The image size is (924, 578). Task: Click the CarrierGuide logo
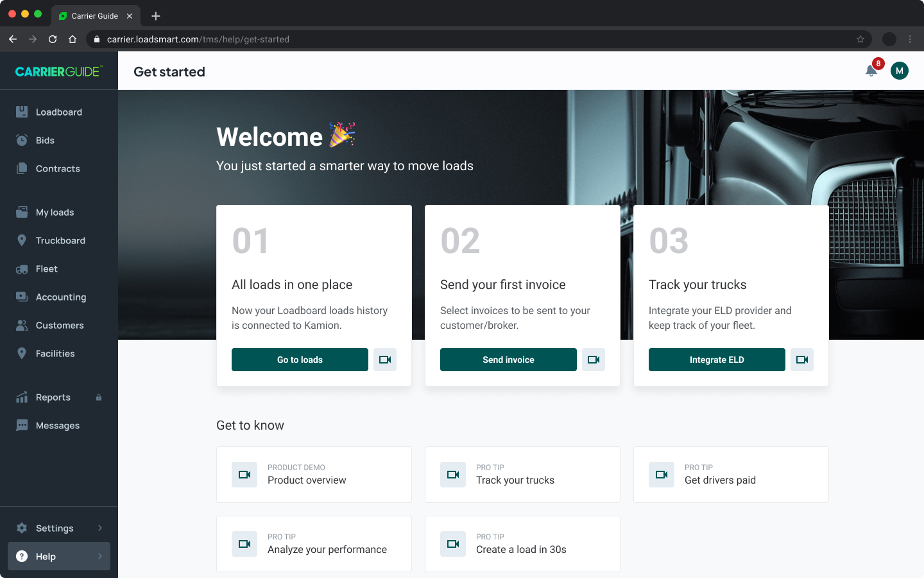click(x=58, y=71)
